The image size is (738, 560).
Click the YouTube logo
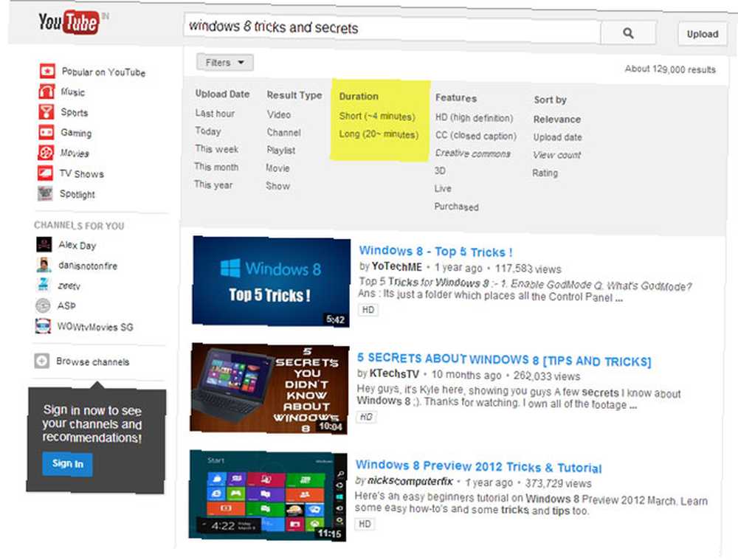coord(69,22)
